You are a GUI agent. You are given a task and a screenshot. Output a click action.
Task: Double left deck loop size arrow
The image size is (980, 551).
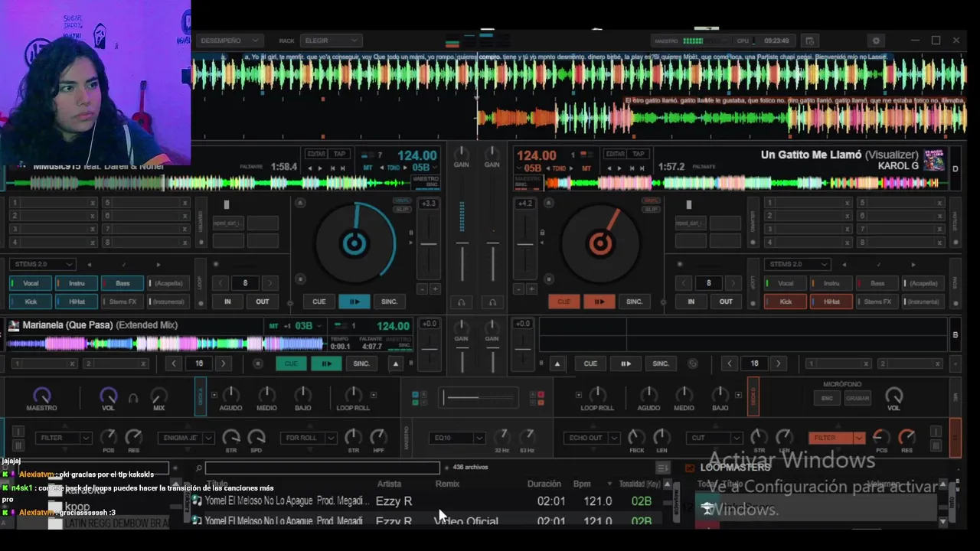(x=269, y=283)
